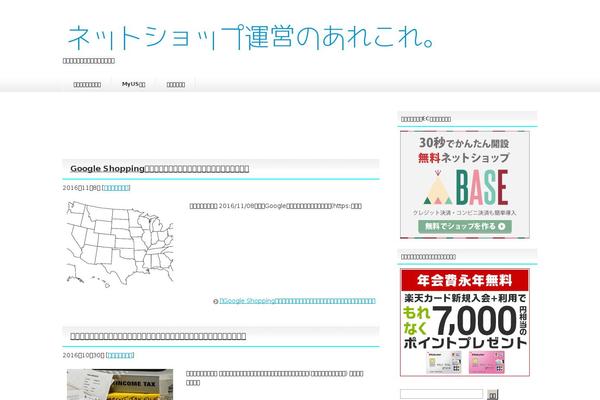Click the category link beside the 2016/11/8 date
This screenshot has width=600, height=400.
[116, 188]
